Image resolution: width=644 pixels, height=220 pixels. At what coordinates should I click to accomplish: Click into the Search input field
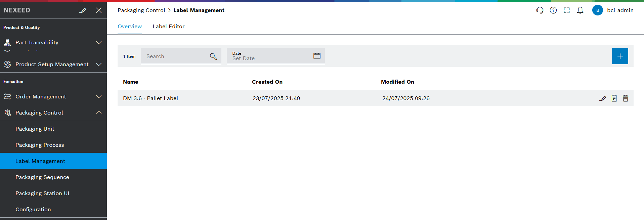tap(175, 56)
